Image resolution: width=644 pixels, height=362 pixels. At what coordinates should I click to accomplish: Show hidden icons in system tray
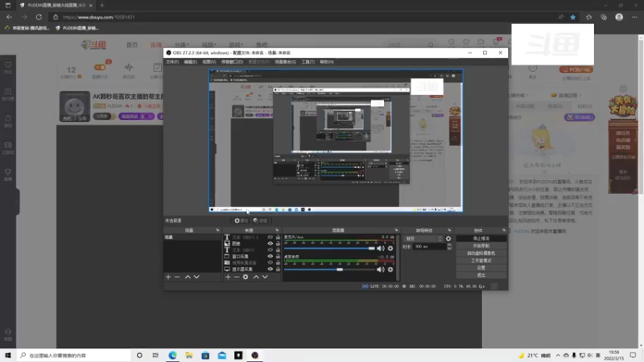coord(558,356)
